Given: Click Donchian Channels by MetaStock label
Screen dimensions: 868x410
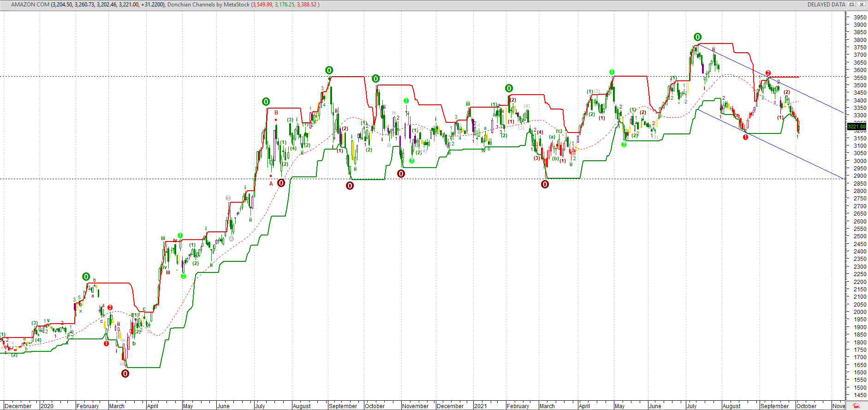Looking at the screenshot, I should pos(208,4).
